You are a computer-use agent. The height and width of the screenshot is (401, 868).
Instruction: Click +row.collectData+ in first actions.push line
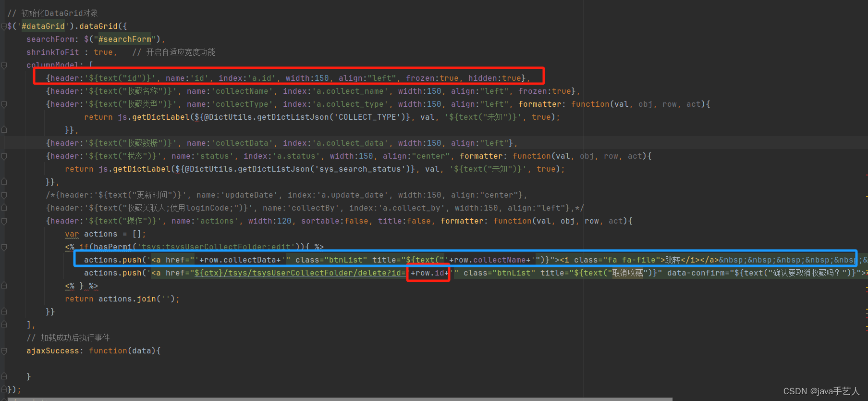tap(240, 260)
